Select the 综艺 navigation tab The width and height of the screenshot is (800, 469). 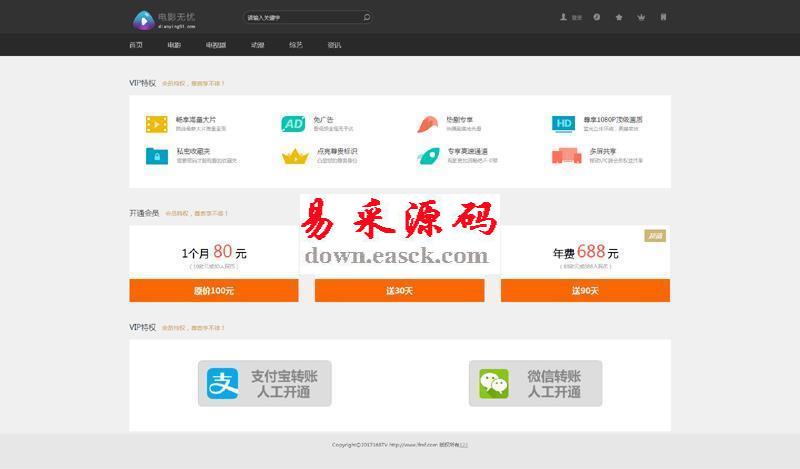[x=296, y=45]
